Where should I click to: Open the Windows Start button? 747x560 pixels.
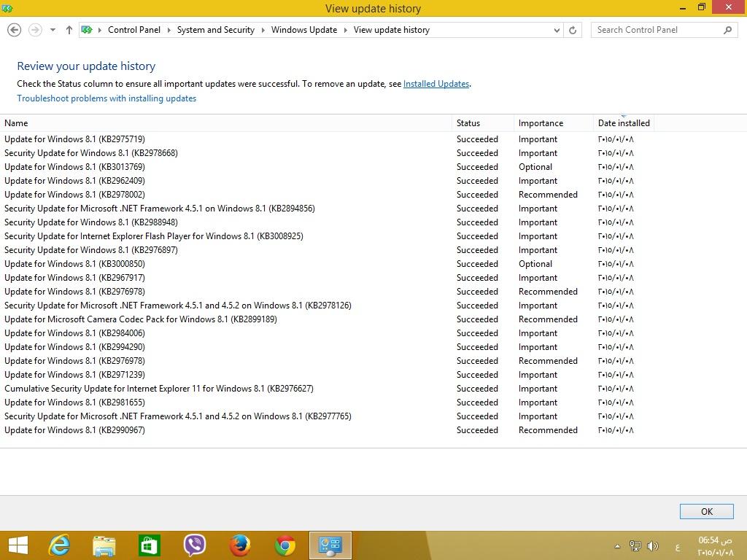tap(18, 545)
